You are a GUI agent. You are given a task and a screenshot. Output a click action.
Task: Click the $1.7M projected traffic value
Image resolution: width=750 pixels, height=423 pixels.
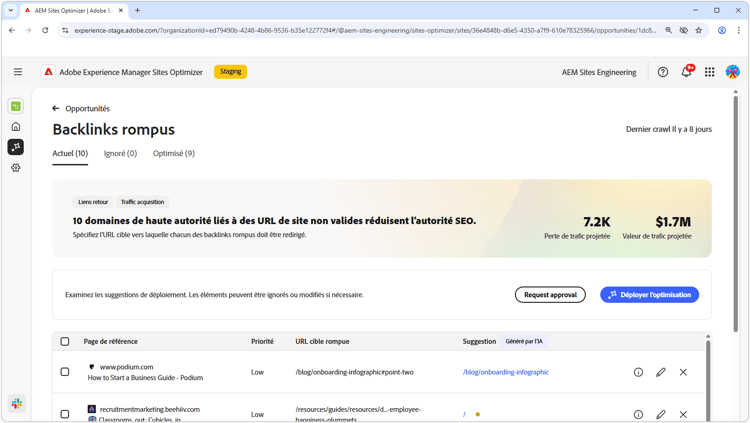tap(673, 222)
